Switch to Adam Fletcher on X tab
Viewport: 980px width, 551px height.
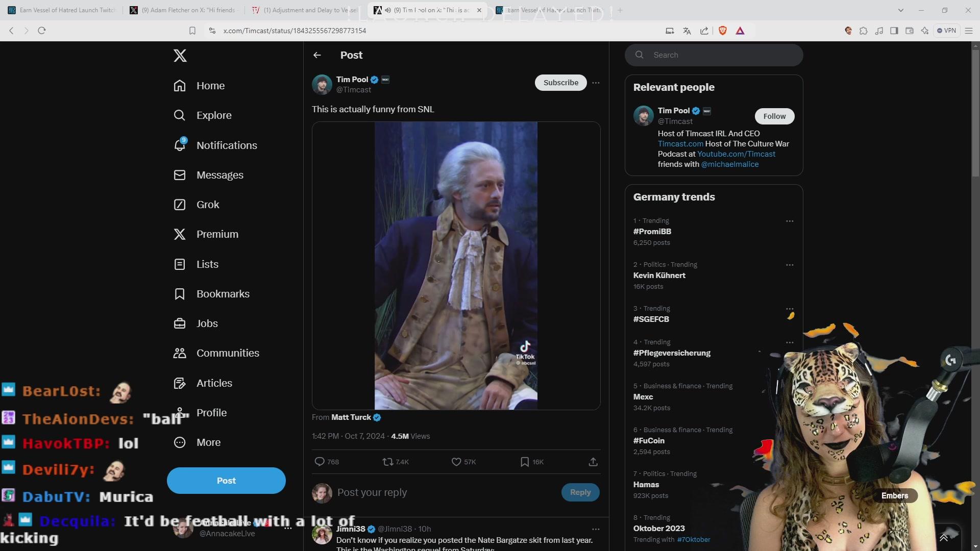pos(183,10)
